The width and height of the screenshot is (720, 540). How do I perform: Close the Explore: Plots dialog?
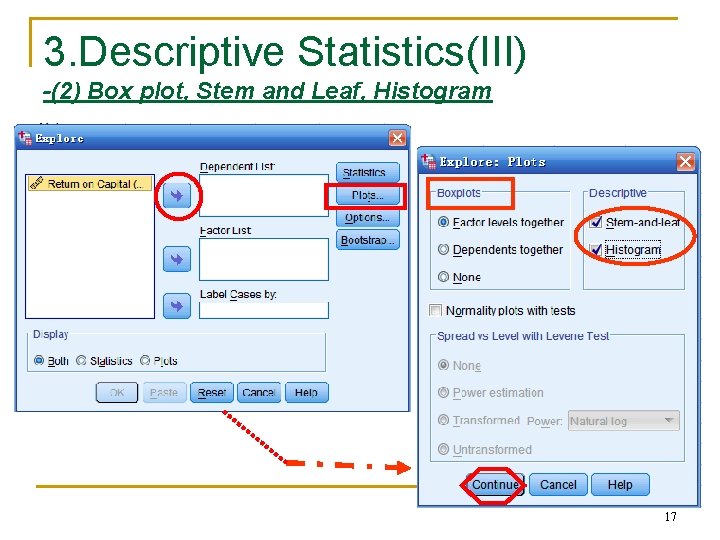(x=686, y=162)
